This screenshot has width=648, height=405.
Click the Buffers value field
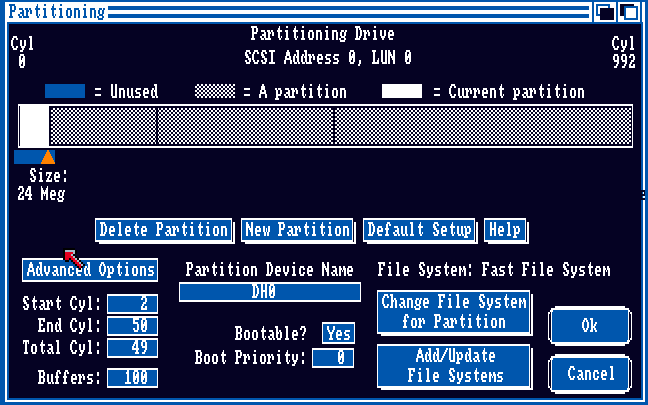coord(132,378)
